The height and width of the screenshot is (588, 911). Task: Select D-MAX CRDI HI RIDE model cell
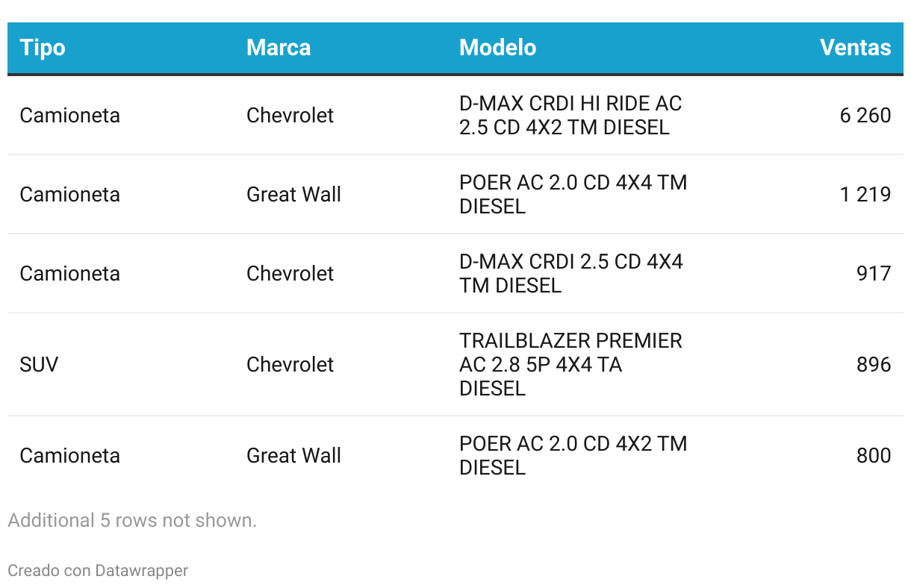(x=570, y=115)
